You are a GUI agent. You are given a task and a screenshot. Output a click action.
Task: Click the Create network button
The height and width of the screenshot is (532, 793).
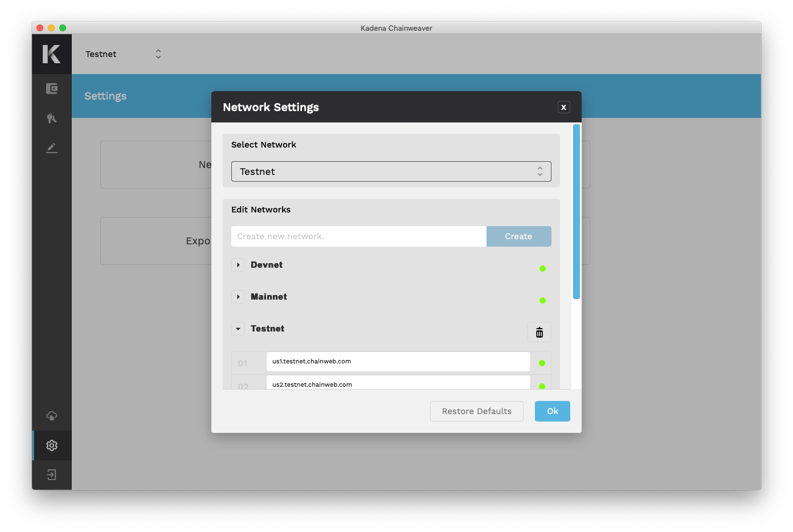point(518,236)
